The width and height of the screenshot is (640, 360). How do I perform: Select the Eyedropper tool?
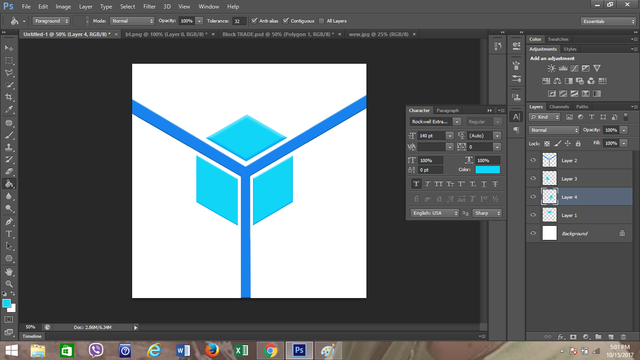pos(9,109)
